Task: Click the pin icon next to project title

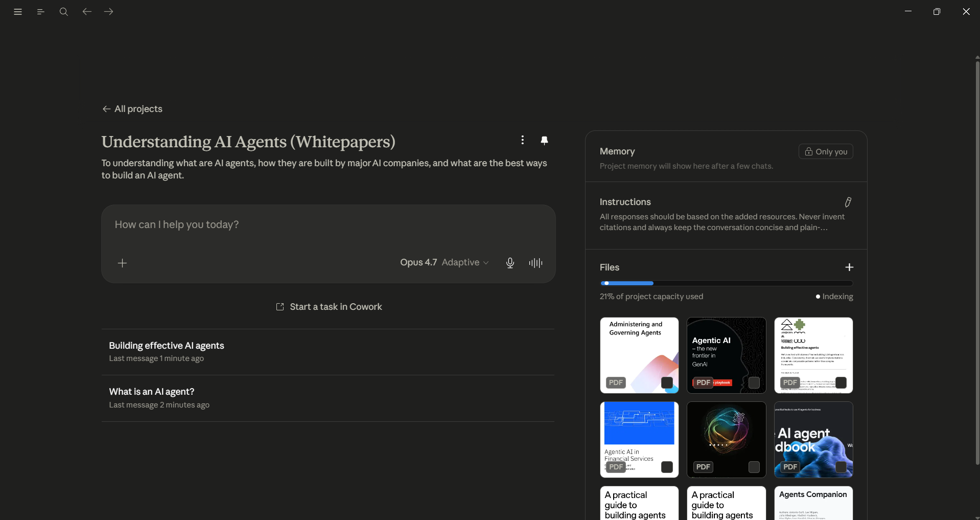Action: (544, 141)
